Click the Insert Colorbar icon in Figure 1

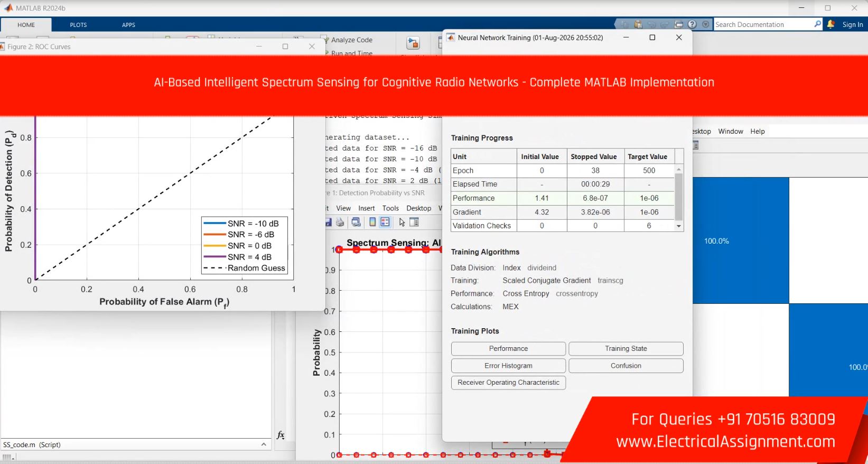[372, 222]
